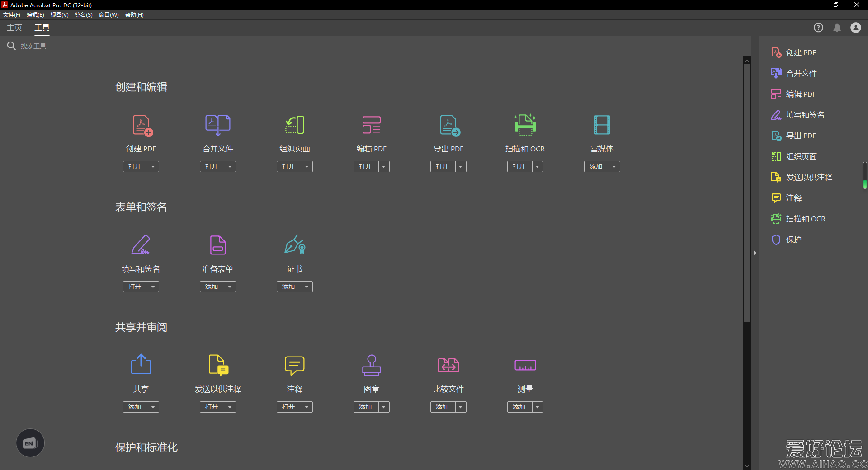This screenshot has width=868, height=470.
Task: Select the 测量 ruler icon
Action: coord(525,365)
